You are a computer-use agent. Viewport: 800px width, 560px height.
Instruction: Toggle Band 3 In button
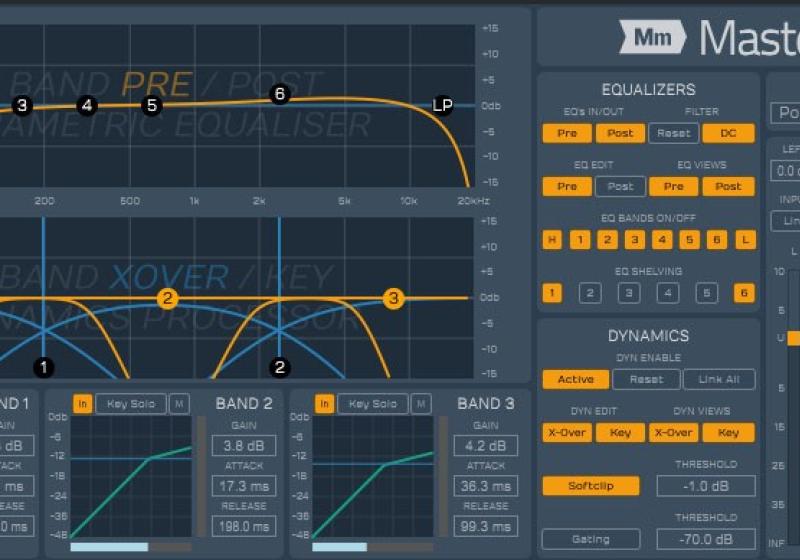[x=324, y=404]
